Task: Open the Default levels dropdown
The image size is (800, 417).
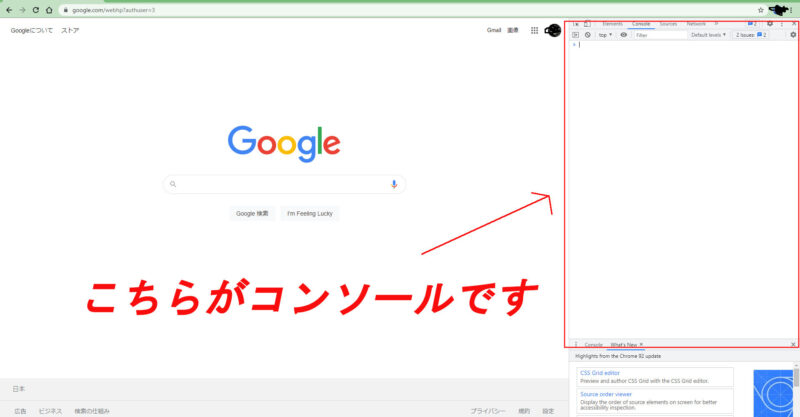Action: click(x=708, y=35)
